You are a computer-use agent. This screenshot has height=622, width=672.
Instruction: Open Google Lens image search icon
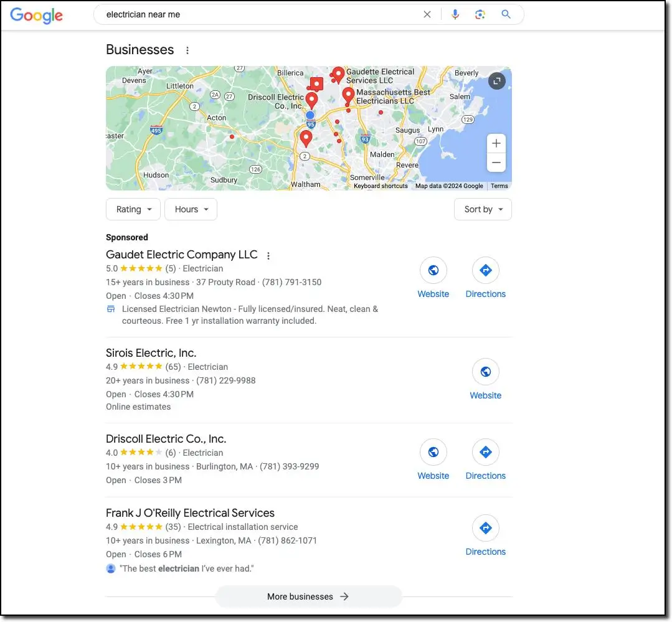click(480, 14)
